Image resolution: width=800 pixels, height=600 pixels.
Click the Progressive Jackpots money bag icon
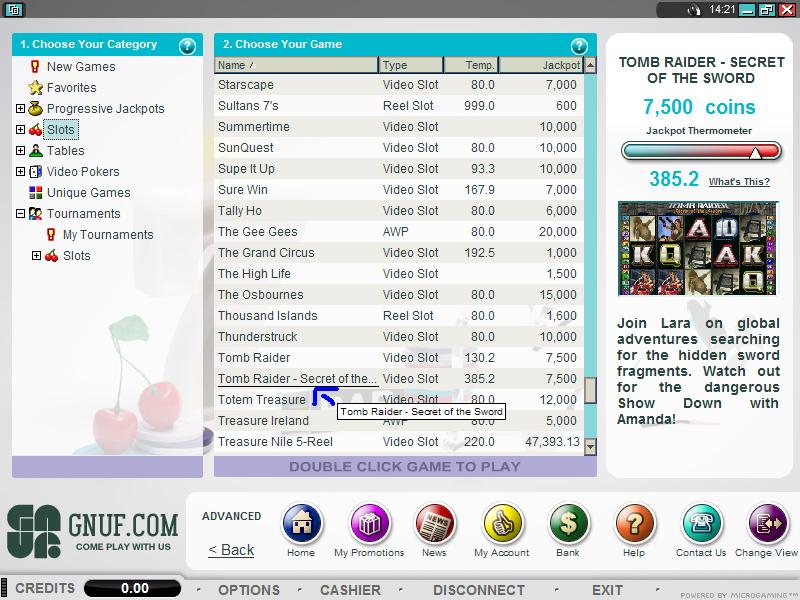click(x=35, y=108)
